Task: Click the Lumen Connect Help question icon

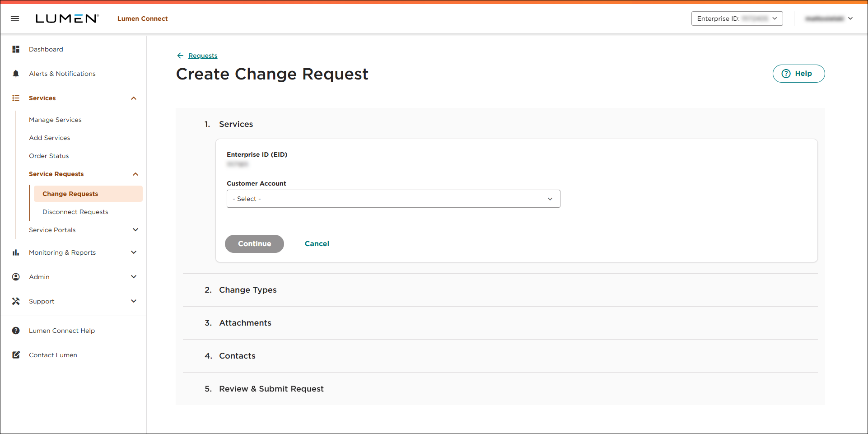Action: coord(16,331)
